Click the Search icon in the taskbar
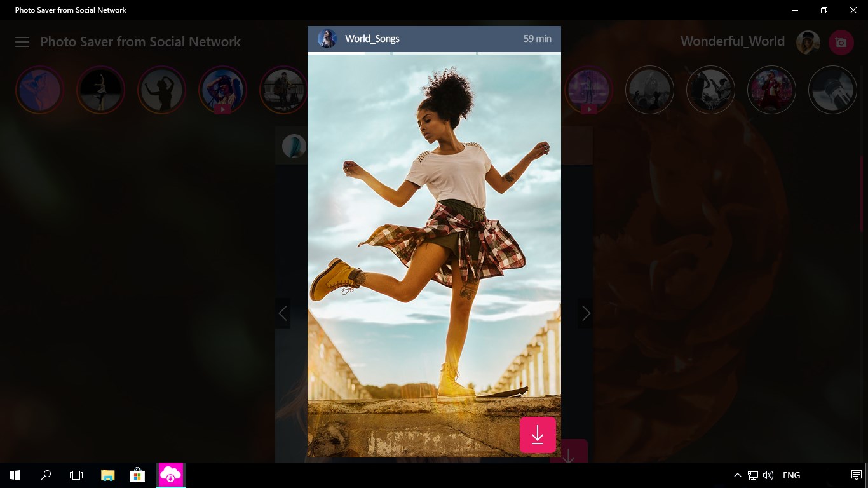 45,475
